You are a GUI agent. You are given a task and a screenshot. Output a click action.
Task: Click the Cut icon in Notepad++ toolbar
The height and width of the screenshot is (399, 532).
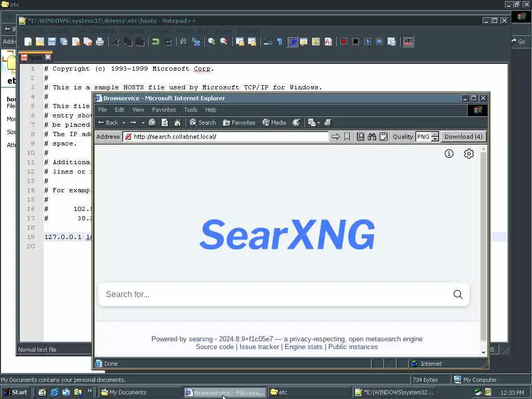coord(116,42)
